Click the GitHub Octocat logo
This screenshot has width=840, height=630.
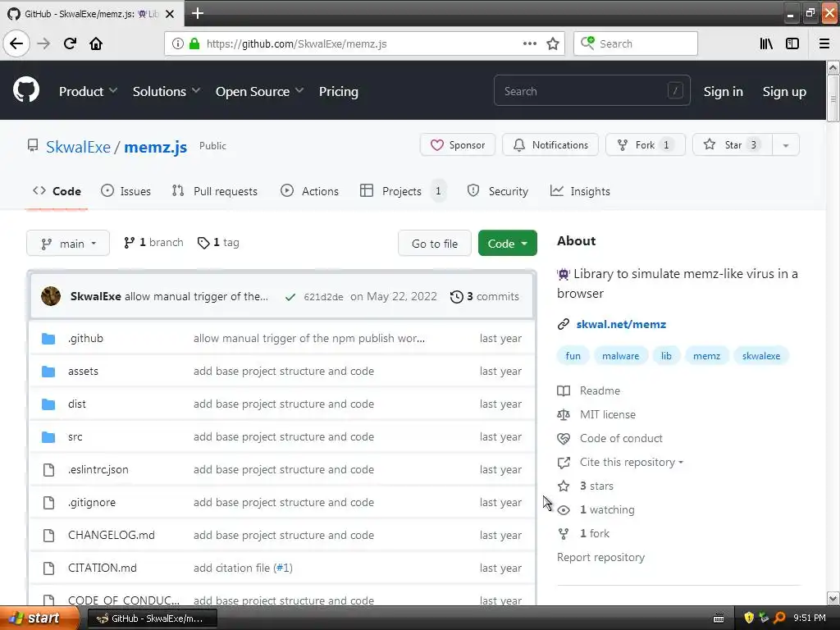pos(26,90)
